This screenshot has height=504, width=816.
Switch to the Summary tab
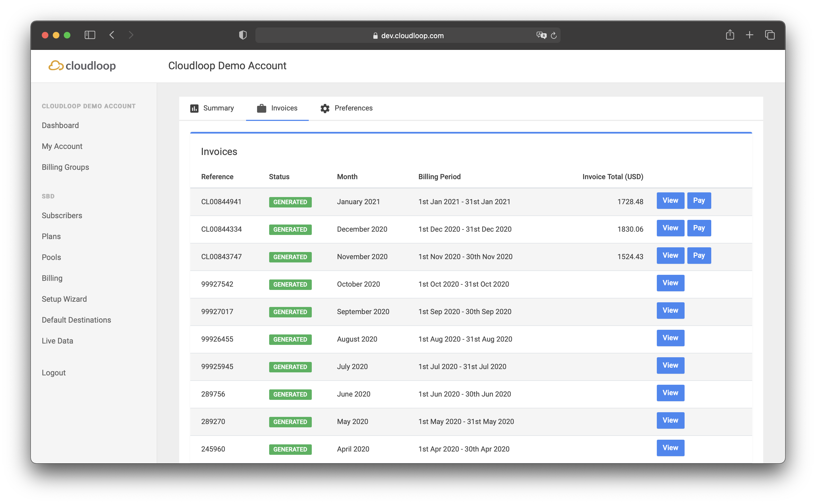pyautogui.click(x=212, y=108)
